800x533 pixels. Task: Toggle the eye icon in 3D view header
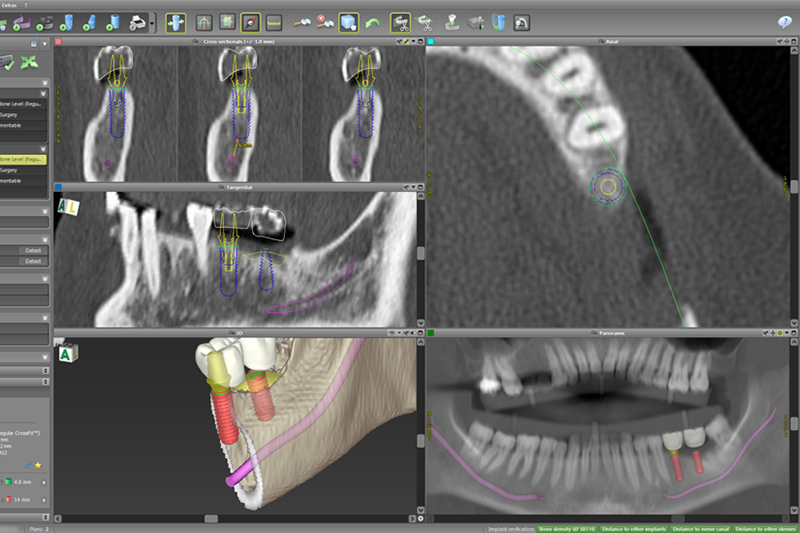pyautogui.click(x=392, y=333)
